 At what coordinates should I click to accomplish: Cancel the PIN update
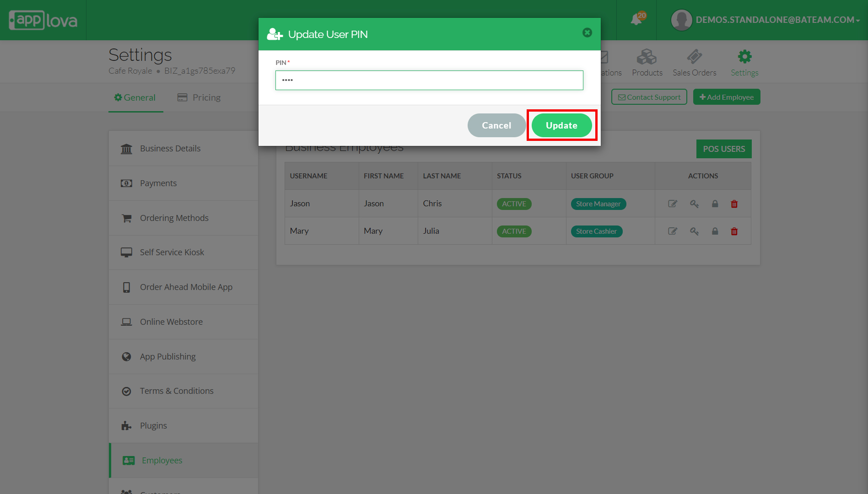496,125
